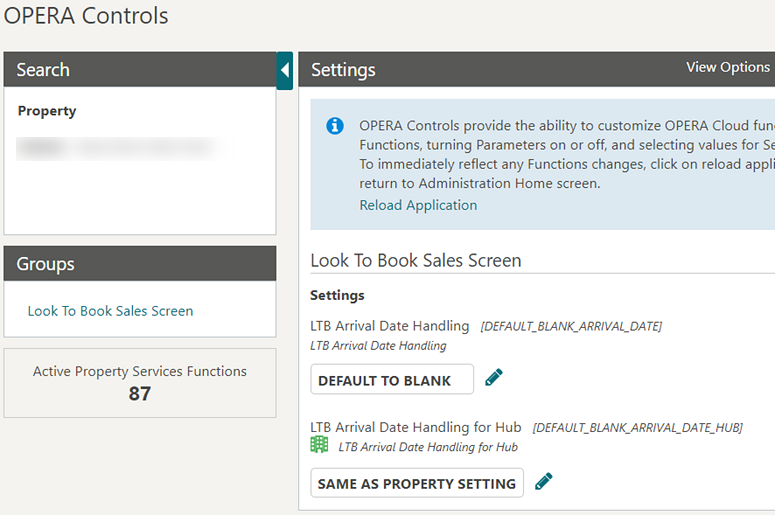Open View Options in Settings header

(x=728, y=67)
